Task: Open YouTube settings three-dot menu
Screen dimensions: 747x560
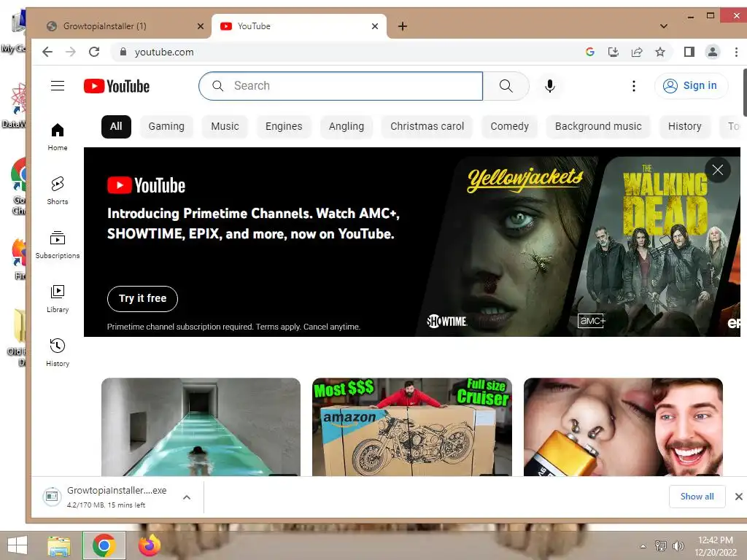Action: click(634, 86)
